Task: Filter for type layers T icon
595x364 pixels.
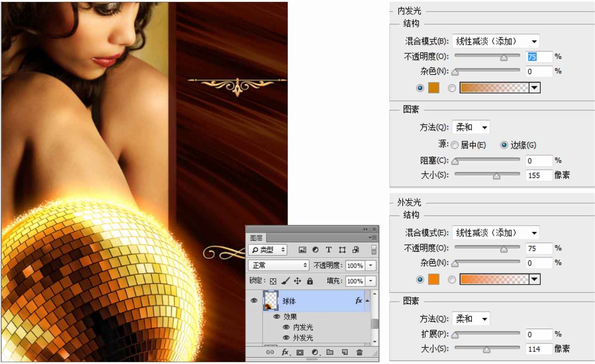Action: (329, 250)
